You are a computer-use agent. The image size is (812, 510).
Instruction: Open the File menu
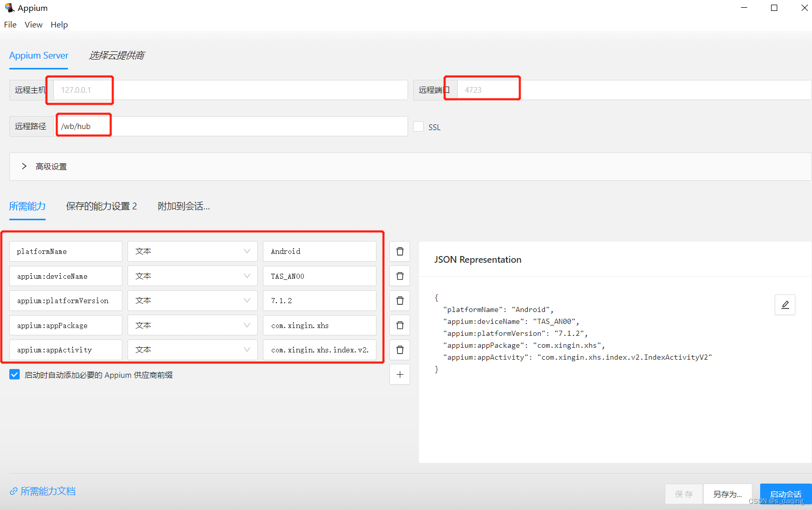(10, 24)
